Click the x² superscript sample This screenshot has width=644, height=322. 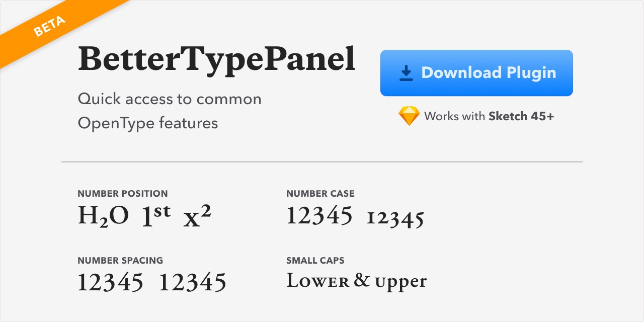197,216
